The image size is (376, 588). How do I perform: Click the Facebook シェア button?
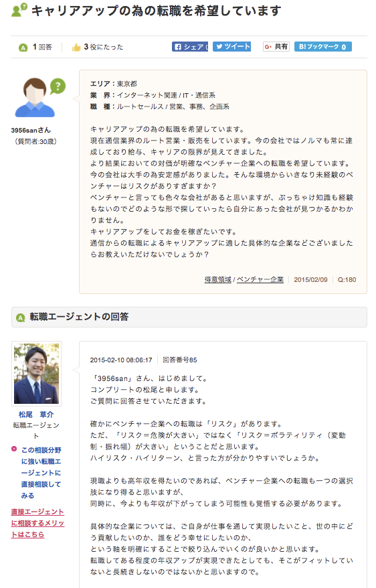pyautogui.click(x=190, y=47)
